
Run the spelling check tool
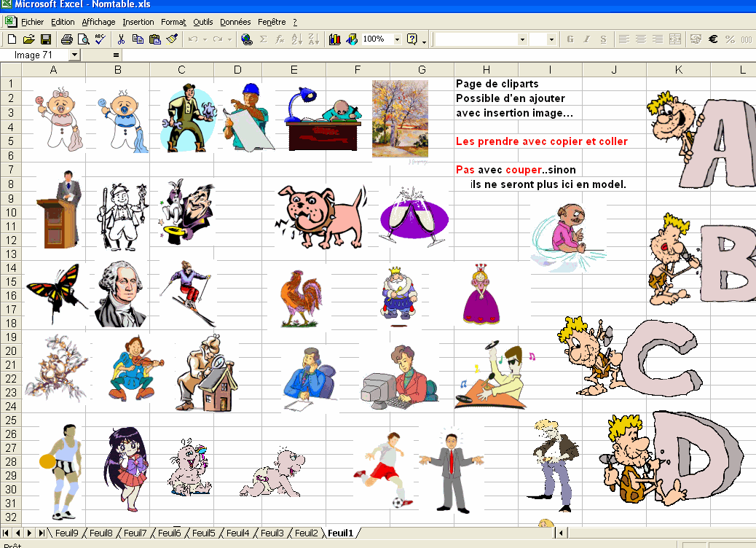[x=100, y=39]
